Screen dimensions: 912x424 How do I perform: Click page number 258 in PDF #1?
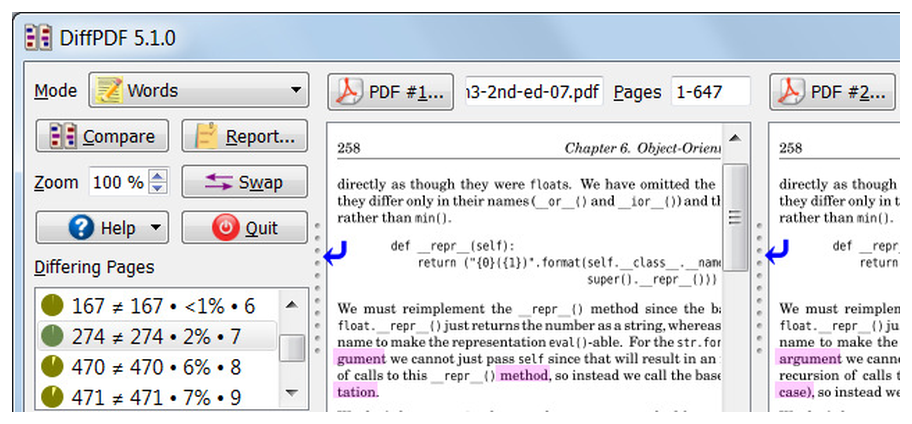tap(348, 148)
